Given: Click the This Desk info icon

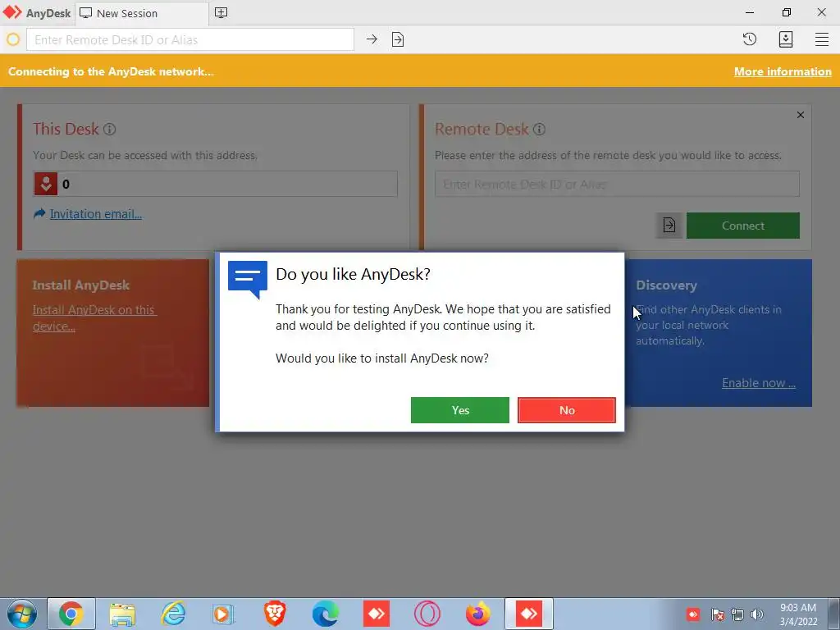Looking at the screenshot, I should click(109, 129).
